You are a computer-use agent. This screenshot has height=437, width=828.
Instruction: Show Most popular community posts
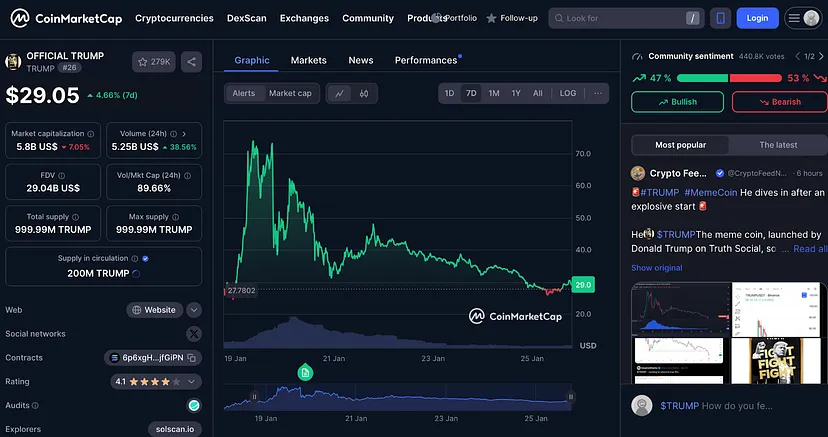pos(680,145)
